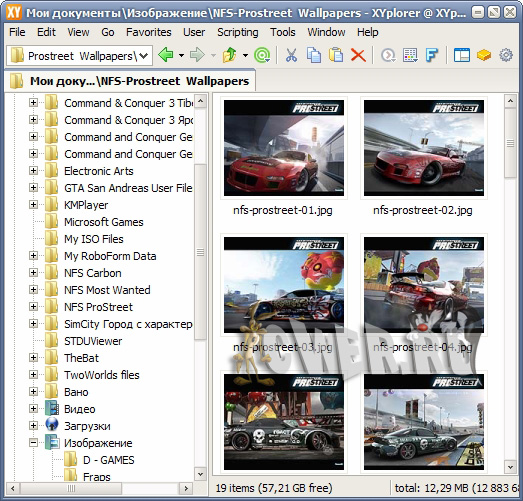
Task: Click the thumbnail pane scroll-up arrow
Action: (510, 101)
